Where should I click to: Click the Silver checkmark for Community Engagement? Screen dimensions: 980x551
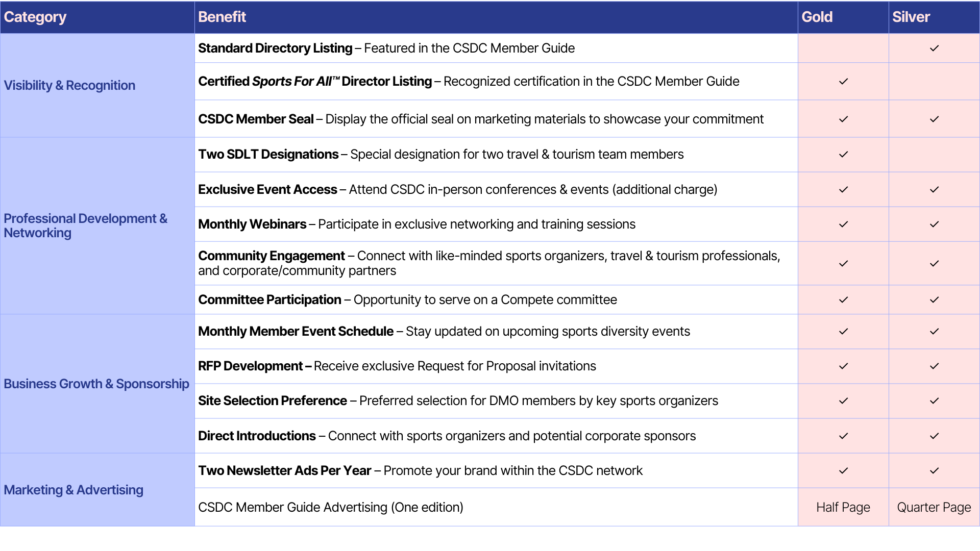coord(934,264)
